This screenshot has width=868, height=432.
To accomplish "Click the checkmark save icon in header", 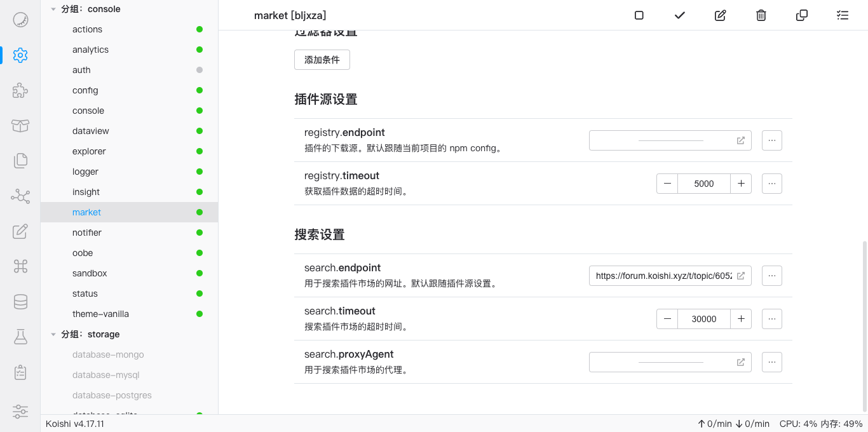I will pyautogui.click(x=680, y=15).
